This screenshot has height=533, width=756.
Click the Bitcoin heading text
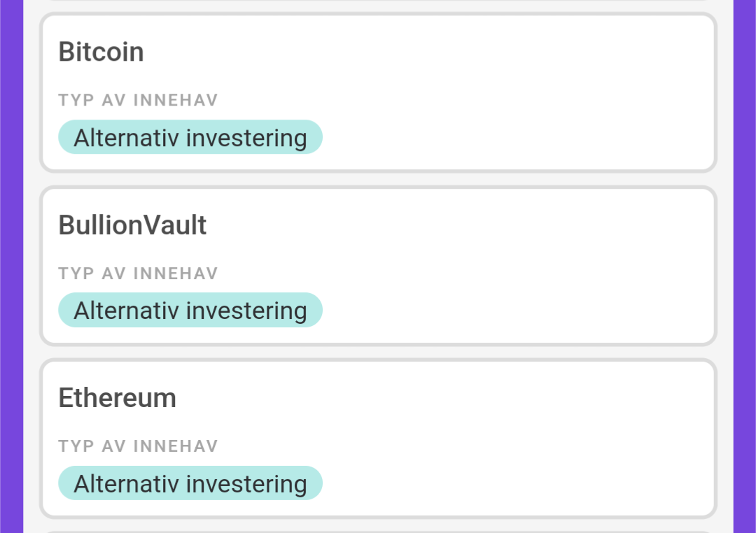pos(101,52)
